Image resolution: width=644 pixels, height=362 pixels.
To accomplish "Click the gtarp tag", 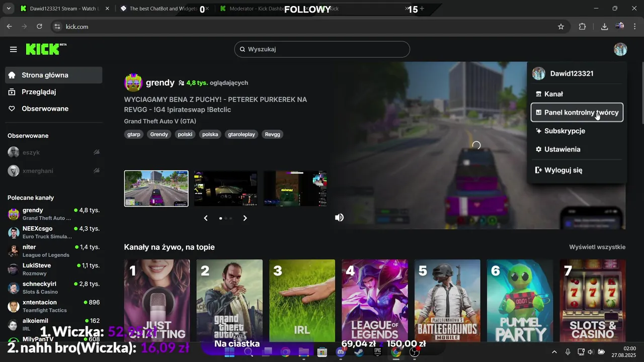I will pos(134,134).
